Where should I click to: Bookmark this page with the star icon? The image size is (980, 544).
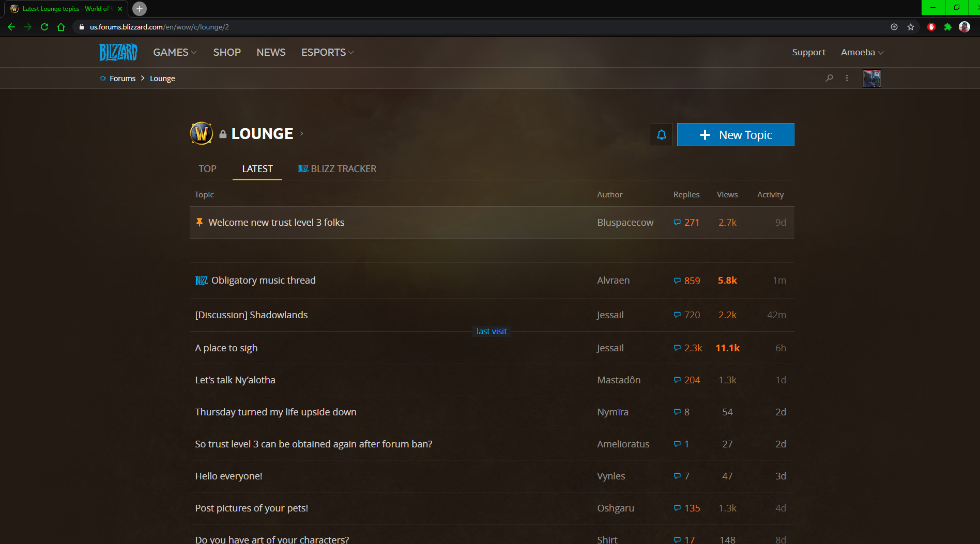[911, 27]
